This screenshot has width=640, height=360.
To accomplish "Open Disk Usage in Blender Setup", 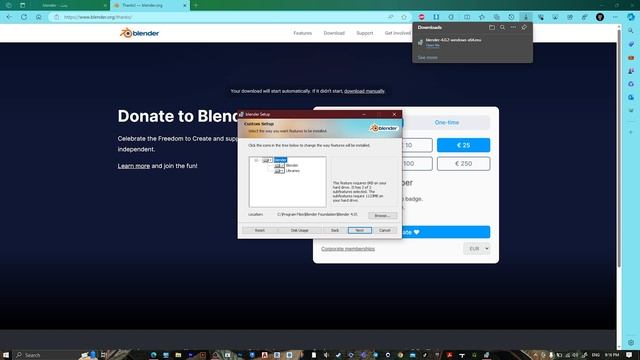I will coord(300,230).
